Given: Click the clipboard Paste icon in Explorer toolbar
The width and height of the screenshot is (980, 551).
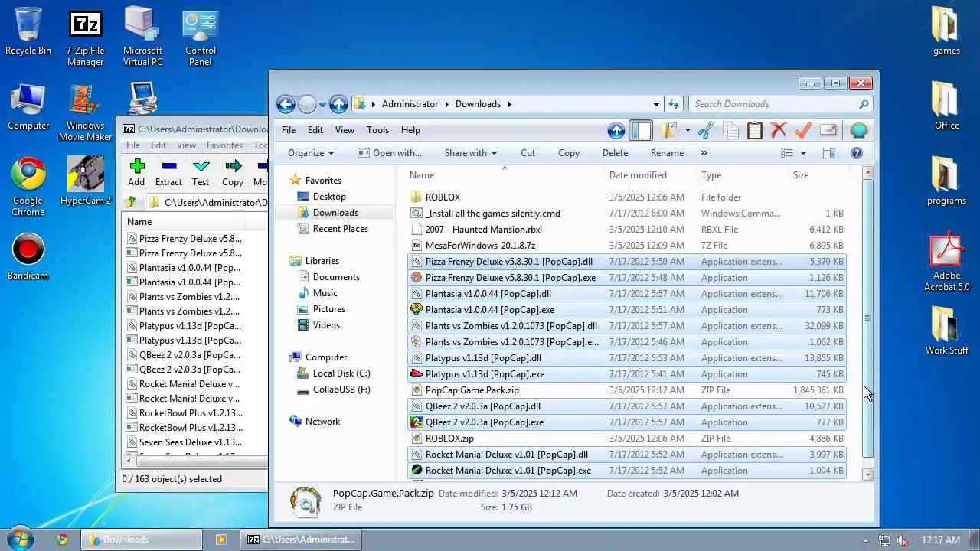Looking at the screenshot, I should click(755, 130).
